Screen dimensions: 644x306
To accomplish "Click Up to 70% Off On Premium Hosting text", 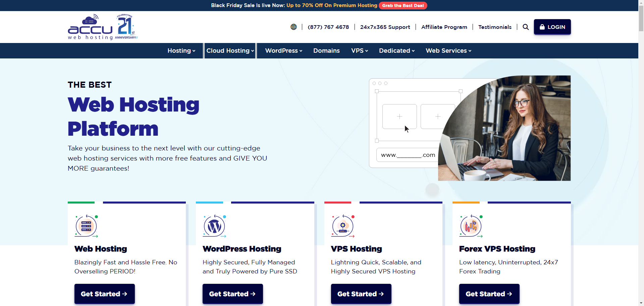I will tap(332, 5).
